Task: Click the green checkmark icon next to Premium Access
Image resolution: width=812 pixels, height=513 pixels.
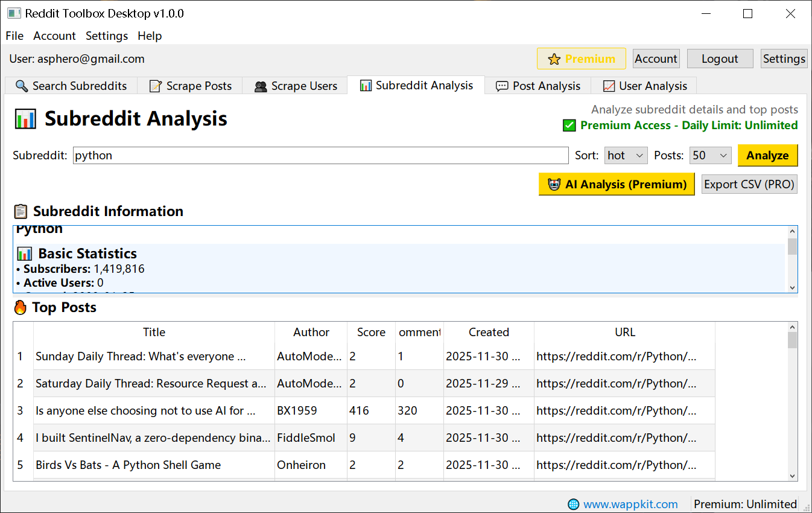Action: tap(569, 126)
